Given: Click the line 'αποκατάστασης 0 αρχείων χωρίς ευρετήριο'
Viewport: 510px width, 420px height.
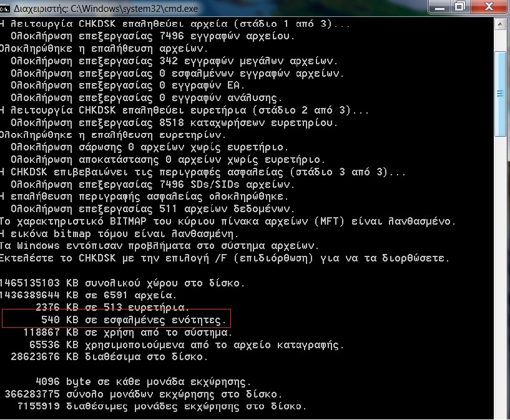Looking at the screenshot, I should 168,160.
